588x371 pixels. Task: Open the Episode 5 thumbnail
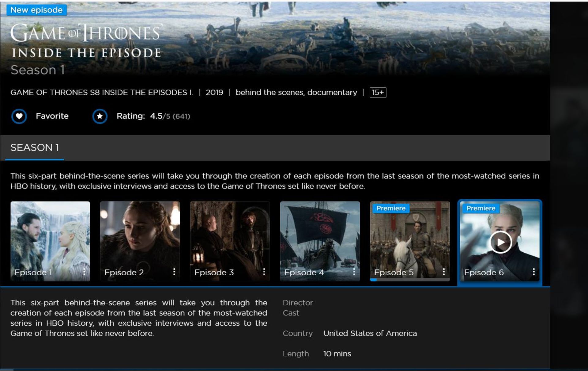click(x=410, y=241)
